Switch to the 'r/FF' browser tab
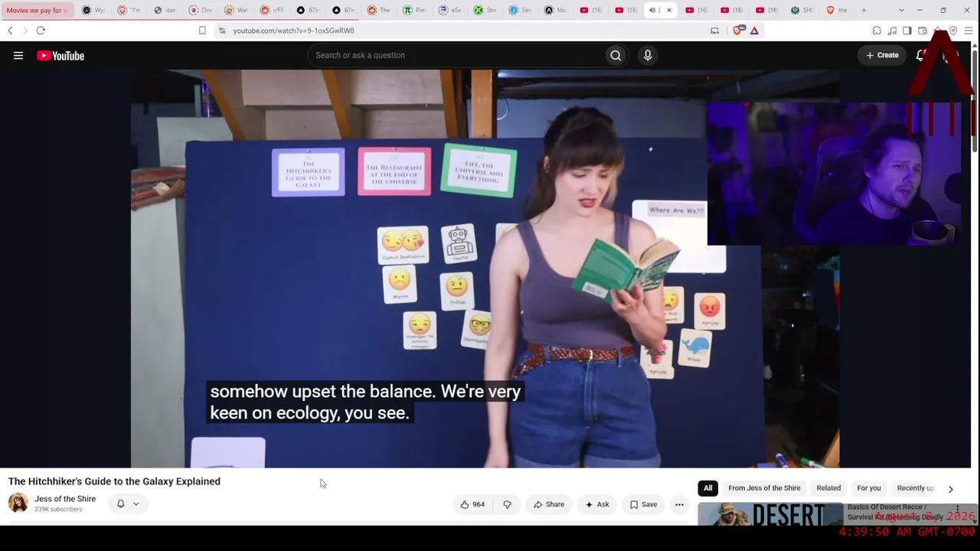The image size is (980, 551). tap(273, 10)
